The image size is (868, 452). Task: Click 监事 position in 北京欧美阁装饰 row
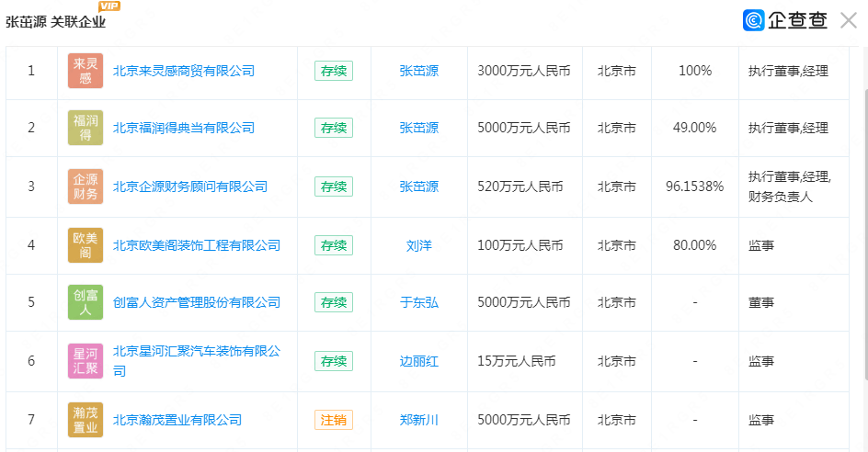point(761,245)
